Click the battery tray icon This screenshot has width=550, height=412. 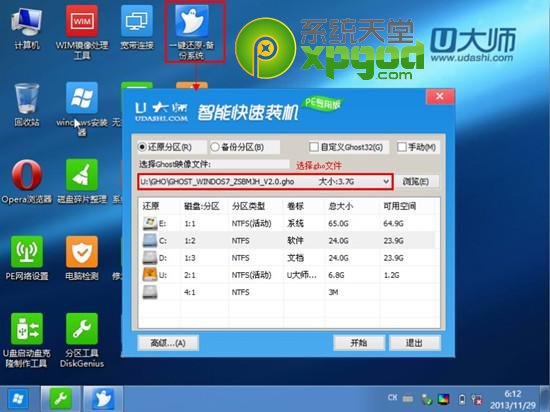pos(462,399)
